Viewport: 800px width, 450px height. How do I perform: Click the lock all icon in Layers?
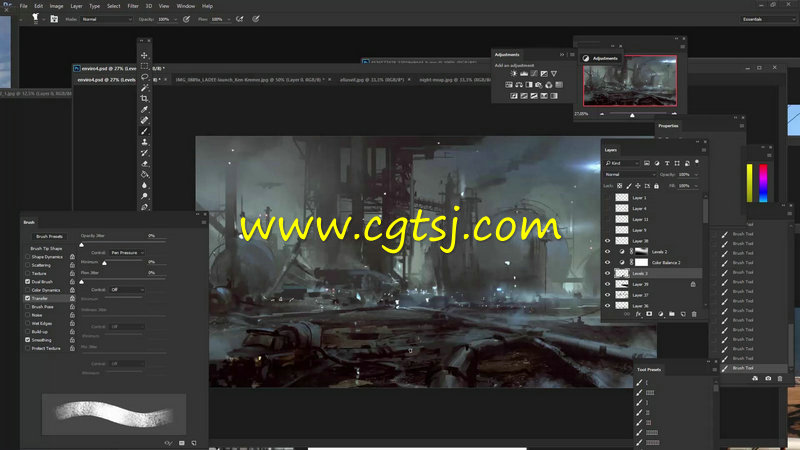click(x=657, y=186)
